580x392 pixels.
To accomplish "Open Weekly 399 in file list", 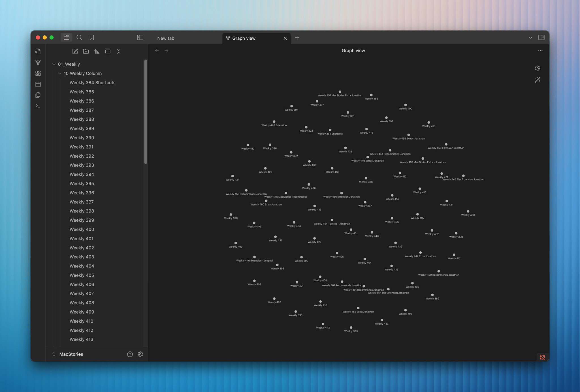I will (82, 220).
